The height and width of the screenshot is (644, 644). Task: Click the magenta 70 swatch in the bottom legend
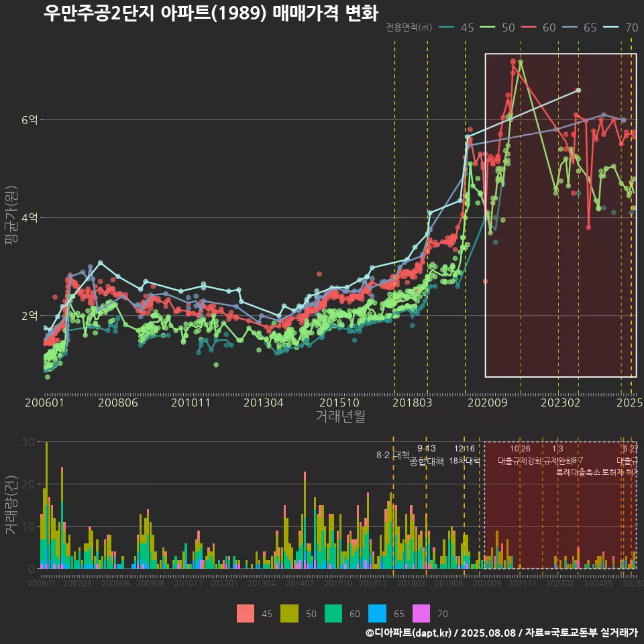(x=421, y=614)
